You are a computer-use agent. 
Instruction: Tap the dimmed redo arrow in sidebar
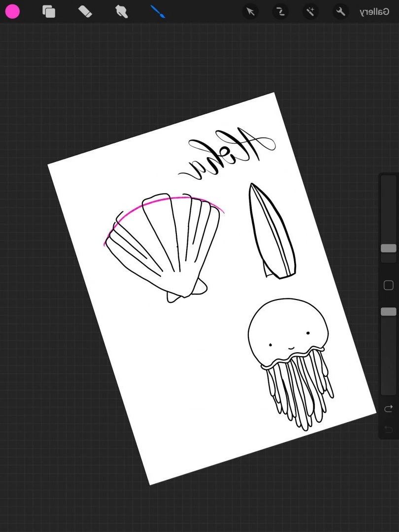point(389,429)
